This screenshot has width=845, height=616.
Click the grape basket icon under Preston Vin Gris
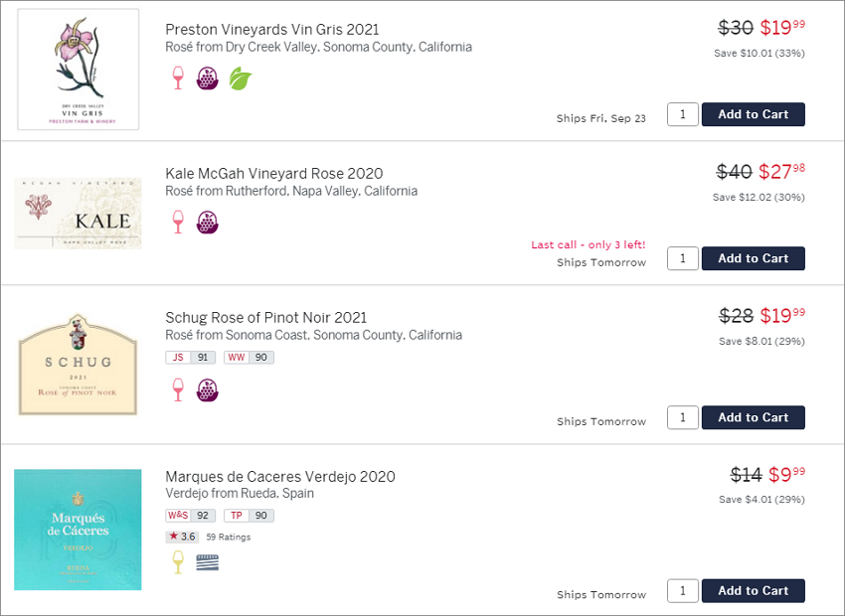(x=208, y=78)
